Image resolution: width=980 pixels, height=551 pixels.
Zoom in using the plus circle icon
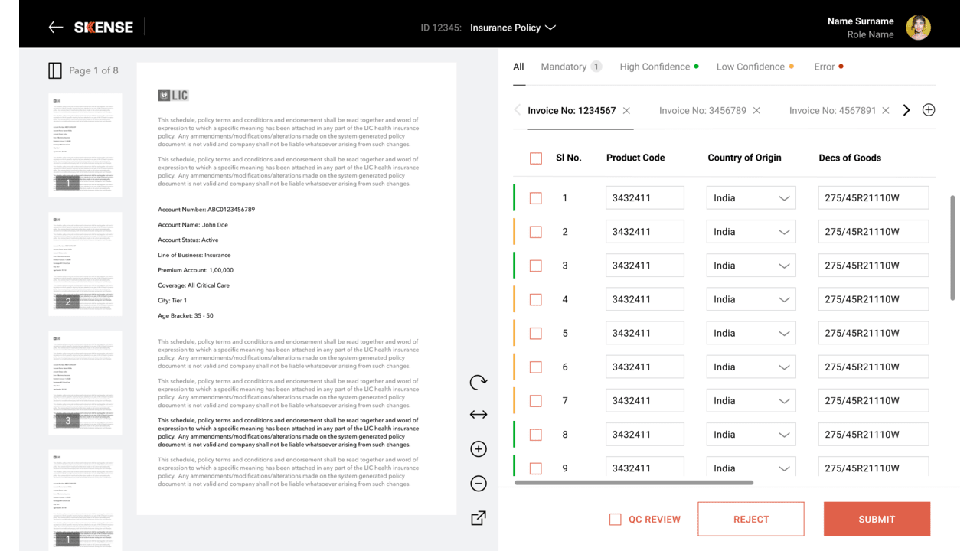coord(479,449)
